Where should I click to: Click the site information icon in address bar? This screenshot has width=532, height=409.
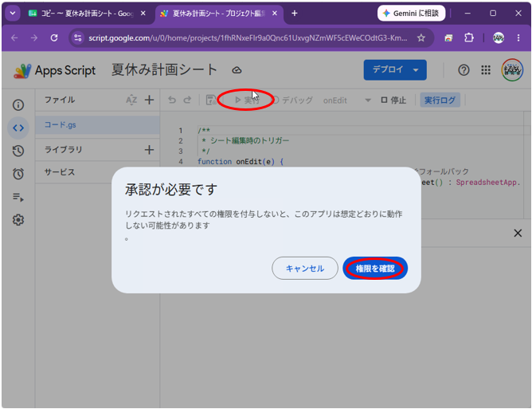tap(78, 37)
